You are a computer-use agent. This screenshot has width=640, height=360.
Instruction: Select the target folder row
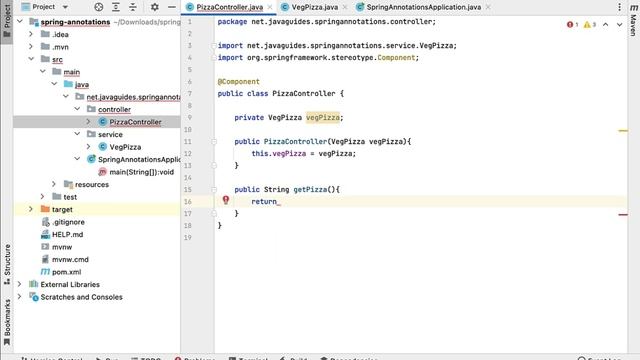[x=97, y=209]
